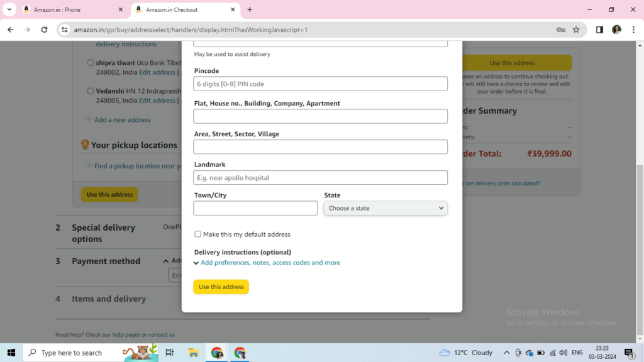Open the tab search dropdown arrow
Viewport: 644px width, 362px height.
tap(9, 9)
